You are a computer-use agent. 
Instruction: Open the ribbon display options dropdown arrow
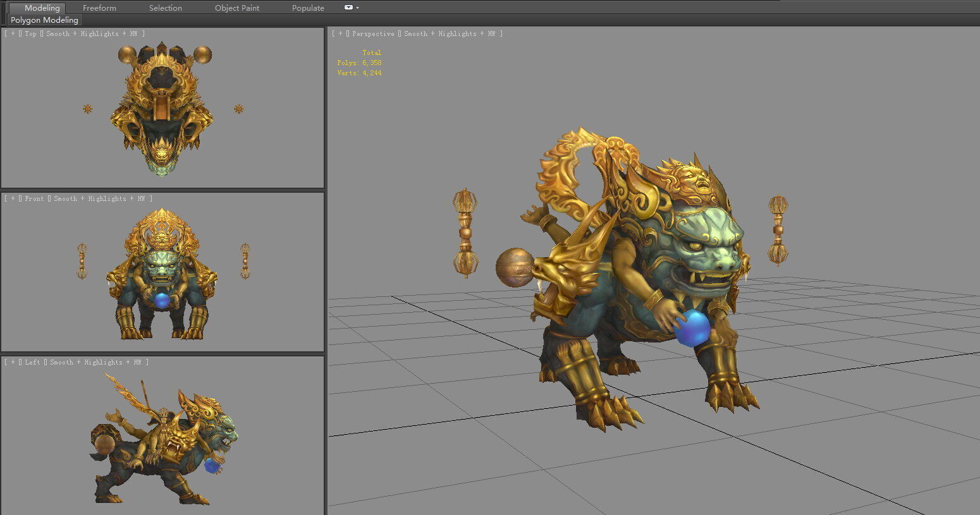coord(358,8)
